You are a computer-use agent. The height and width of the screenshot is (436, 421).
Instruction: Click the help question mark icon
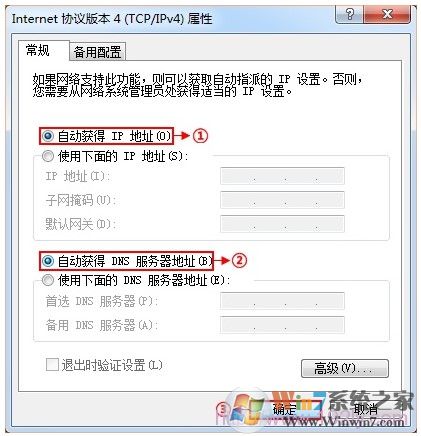click(349, 14)
